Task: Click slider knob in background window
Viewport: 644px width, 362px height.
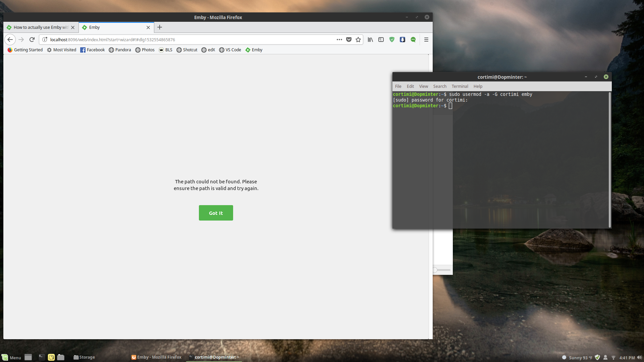Action: pyautogui.click(x=435, y=270)
